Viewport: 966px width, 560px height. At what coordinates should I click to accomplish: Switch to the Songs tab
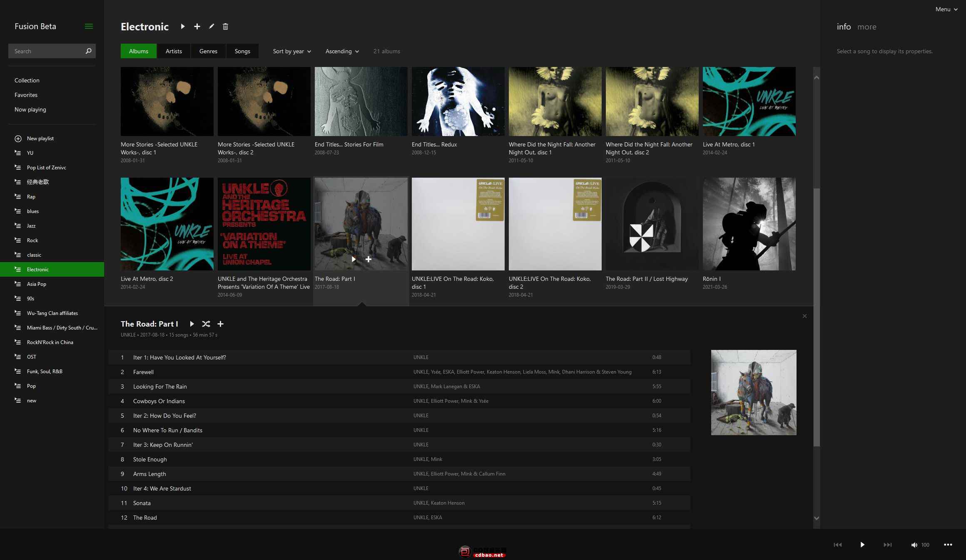[242, 51]
